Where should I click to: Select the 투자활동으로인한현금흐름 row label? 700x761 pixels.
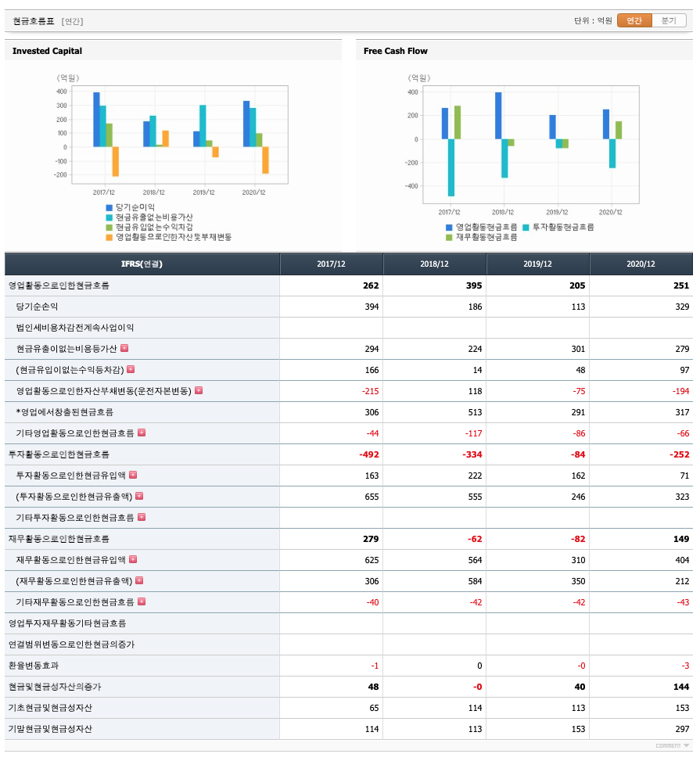59,454
